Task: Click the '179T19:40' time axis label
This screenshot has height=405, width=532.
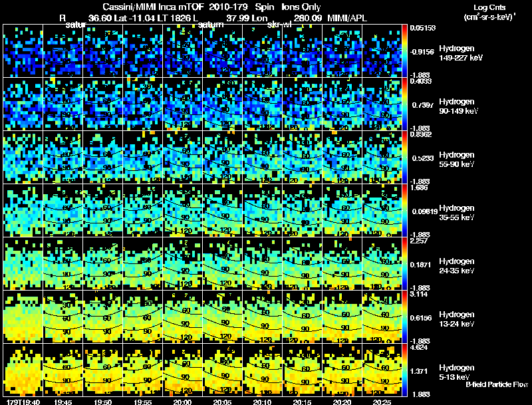Action: point(23,402)
